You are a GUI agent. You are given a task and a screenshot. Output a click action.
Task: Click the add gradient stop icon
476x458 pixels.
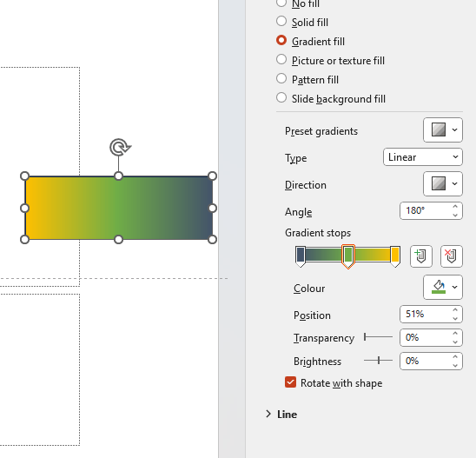(420, 256)
